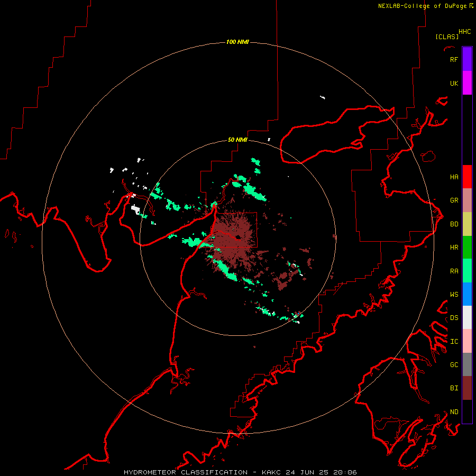Screen dimensions: 476x476
Task: Click the HHC product code label
Action: (x=464, y=32)
